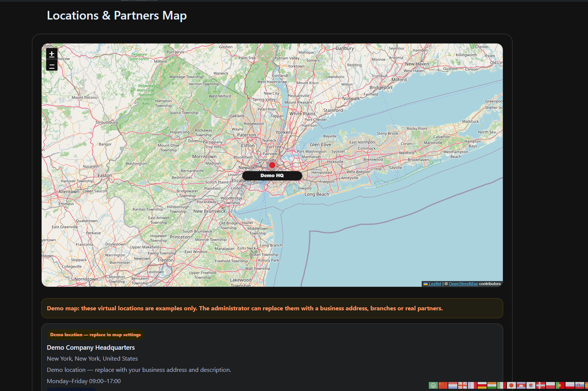The image size is (588, 391).
Task: Zoom out on the map
Action: (x=52, y=66)
